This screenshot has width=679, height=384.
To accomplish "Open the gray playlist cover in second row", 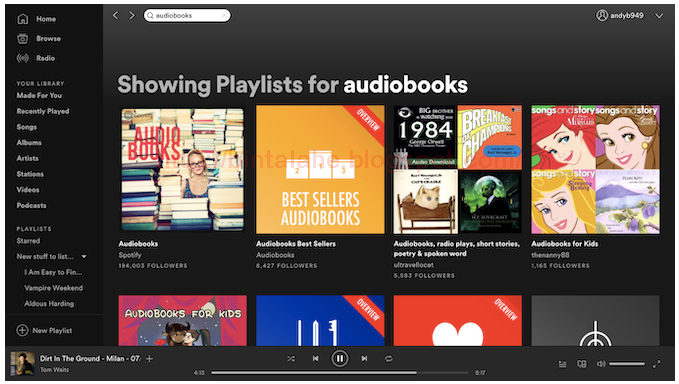I will click(595, 320).
